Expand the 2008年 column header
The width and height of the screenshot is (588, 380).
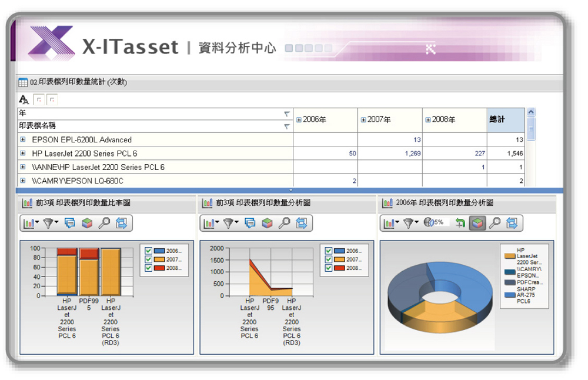click(x=428, y=120)
